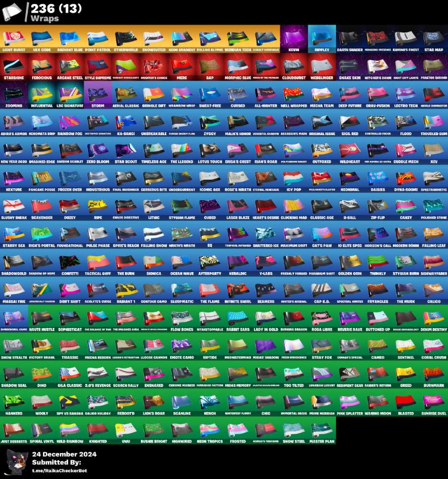Select the Rabbit Ears wrap
Screen dimensions: 448x479
click(238, 319)
